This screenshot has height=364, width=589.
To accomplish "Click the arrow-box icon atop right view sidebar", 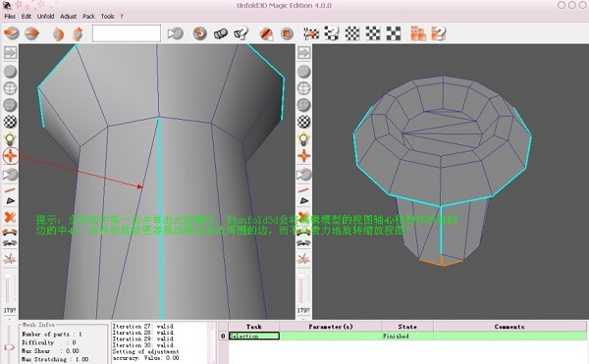I will click(303, 53).
